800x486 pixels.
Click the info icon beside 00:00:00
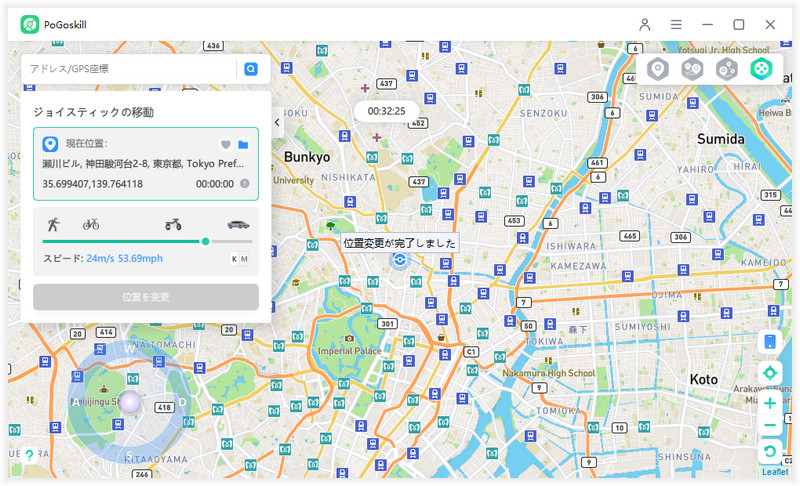[x=245, y=184]
